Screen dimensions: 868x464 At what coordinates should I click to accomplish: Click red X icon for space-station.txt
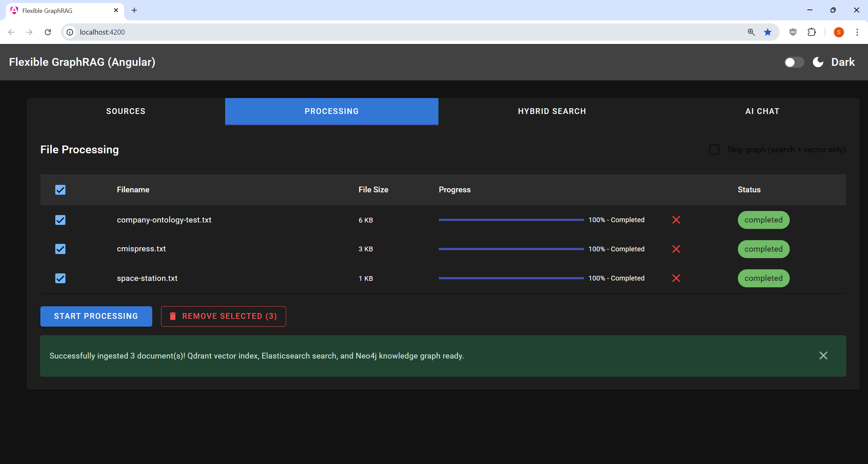(676, 278)
